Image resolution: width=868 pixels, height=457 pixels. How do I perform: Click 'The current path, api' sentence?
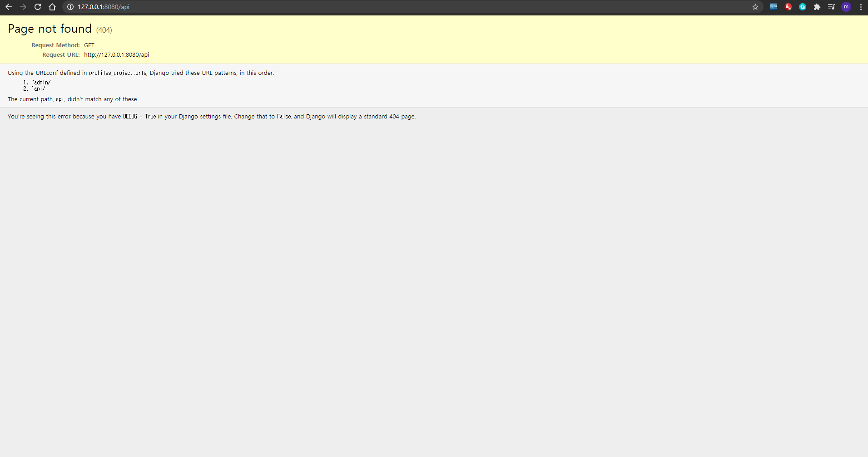73,99
